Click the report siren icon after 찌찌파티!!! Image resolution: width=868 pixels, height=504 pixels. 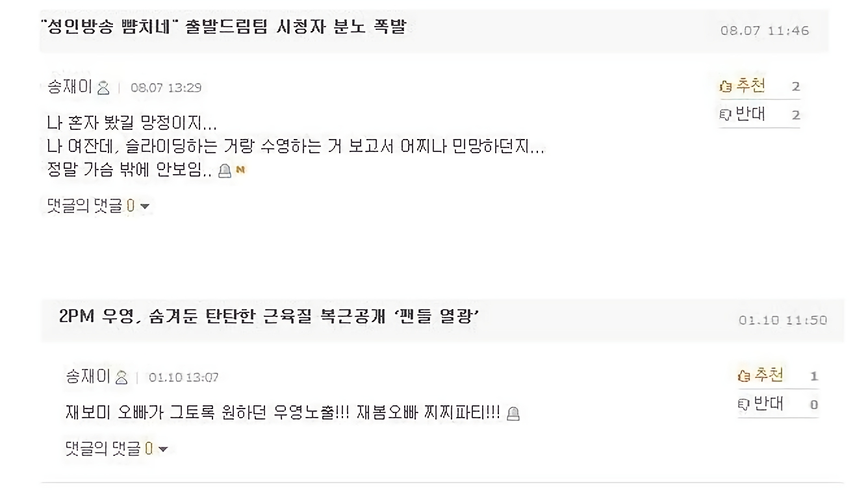coord(513,413)
